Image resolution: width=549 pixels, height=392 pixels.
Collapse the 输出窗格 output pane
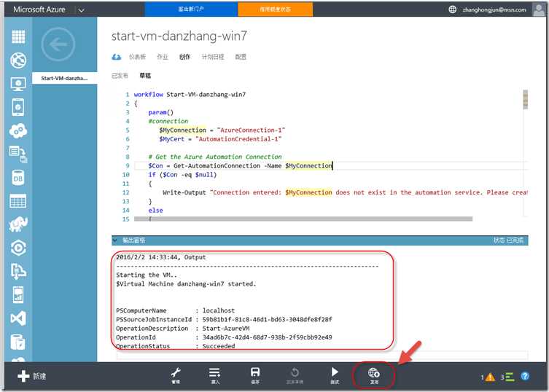click(x=115, y=240)
